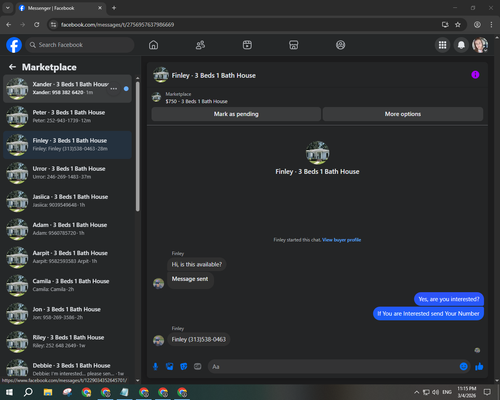Open the emoji picker in message box

tap(464, 367)
